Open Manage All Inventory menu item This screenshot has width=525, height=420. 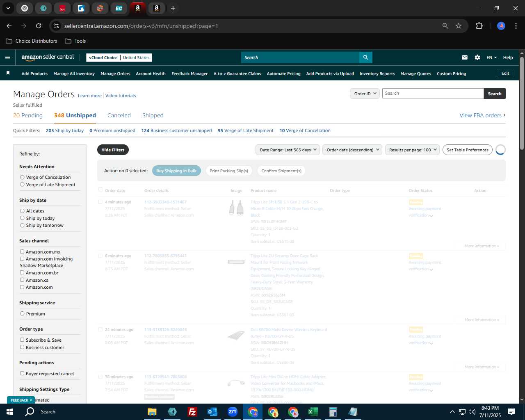tap(74, 74)
